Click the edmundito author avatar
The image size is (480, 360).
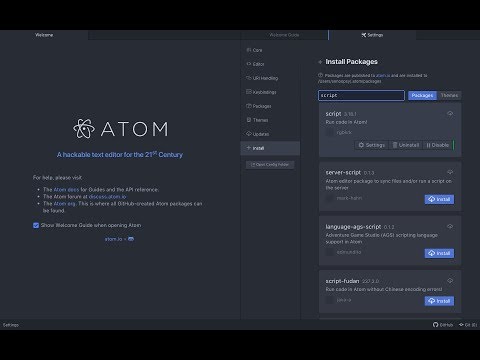pyautogui.click(x=329, y=252)
